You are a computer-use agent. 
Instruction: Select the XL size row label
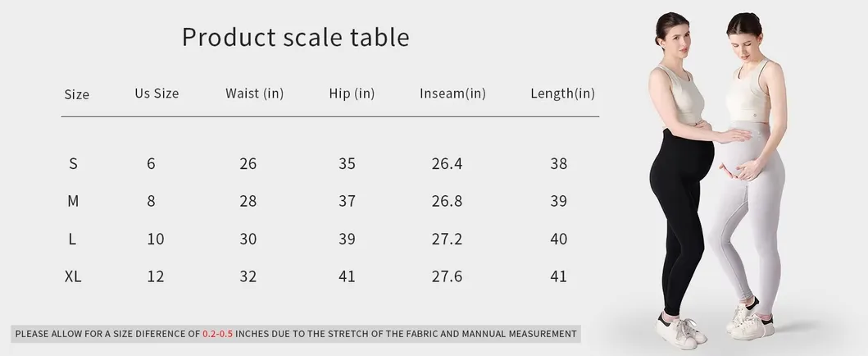pyautogui.click(x=73, y=276)
